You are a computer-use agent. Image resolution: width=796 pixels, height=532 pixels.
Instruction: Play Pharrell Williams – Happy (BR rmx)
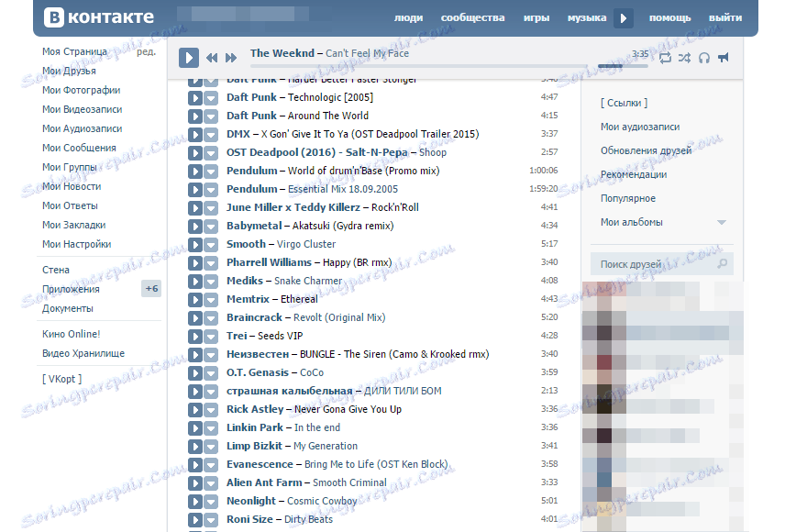click(x=195, y=262)
